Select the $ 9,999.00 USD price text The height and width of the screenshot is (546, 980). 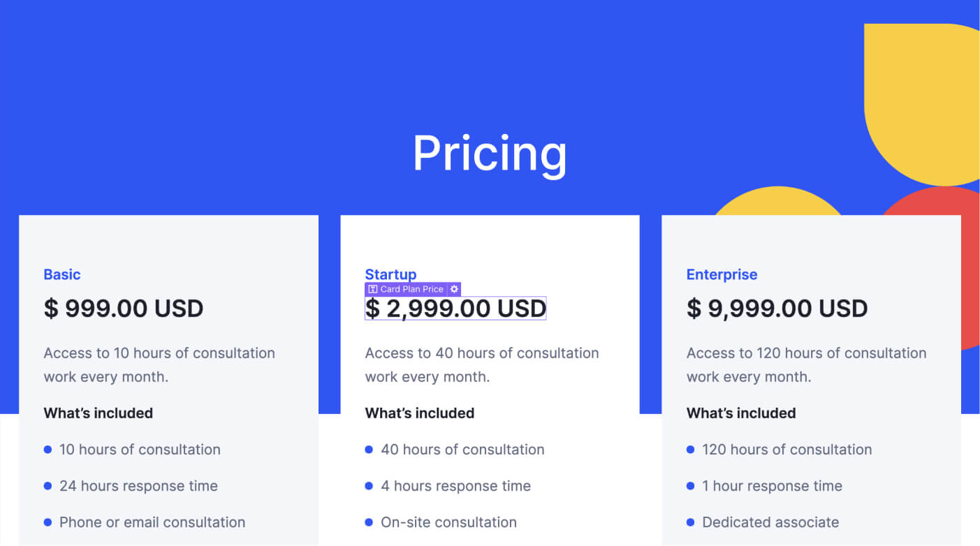pyautogui.click(x=777, y=308)
